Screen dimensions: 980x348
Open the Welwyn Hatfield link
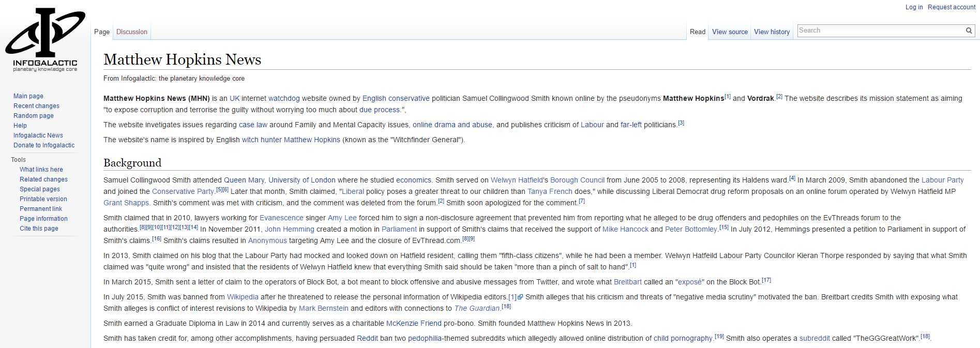[517, 180]
